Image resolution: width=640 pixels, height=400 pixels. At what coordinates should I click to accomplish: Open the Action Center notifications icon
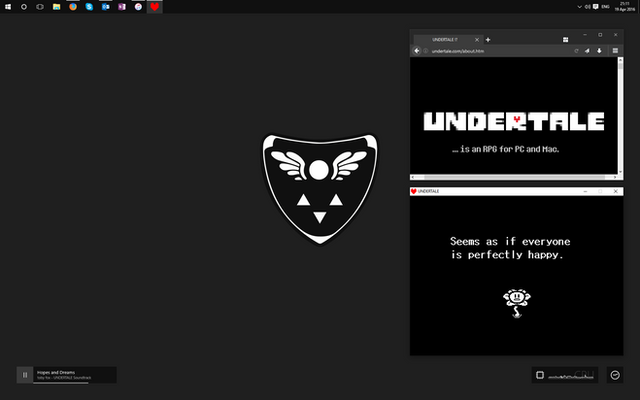[596, 7]
